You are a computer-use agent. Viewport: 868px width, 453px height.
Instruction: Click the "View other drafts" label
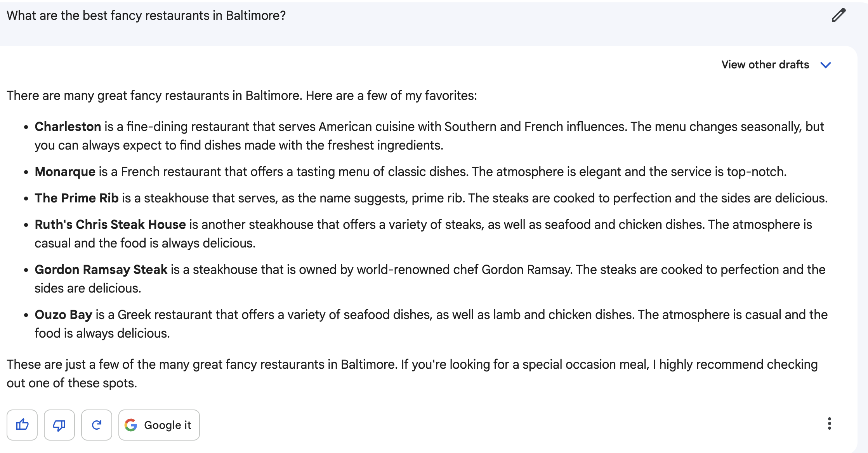pos(765,64)
